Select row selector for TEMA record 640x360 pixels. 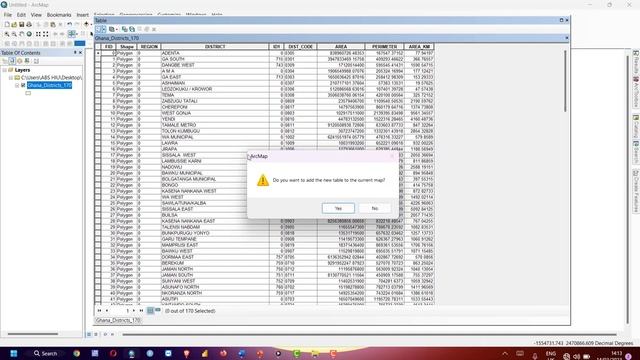[x=98, y=95]
